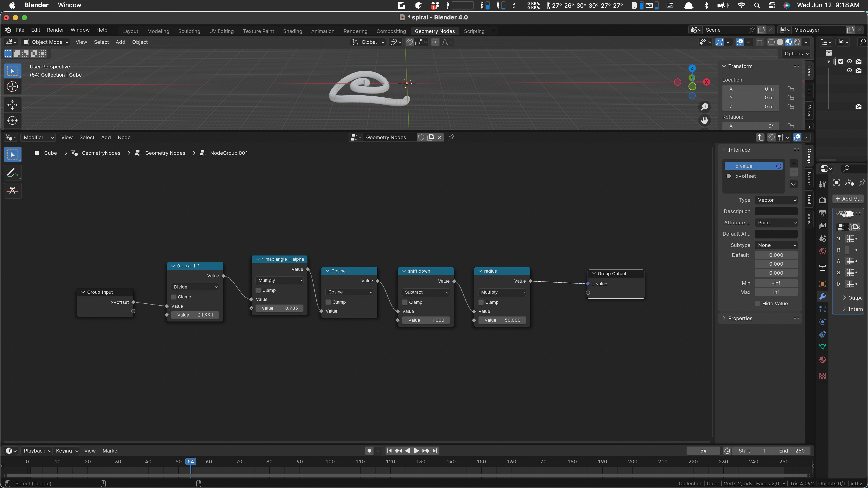Select the Cursor tool in 3D viewport
Viewport: 868px width, 488px height.
pos(12,87)
